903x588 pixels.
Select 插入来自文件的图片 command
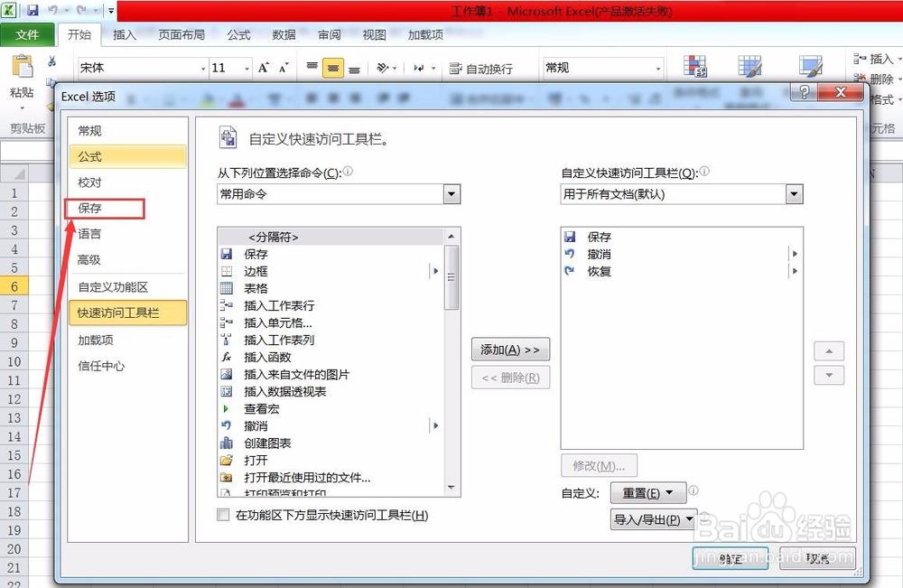(x=330, y=374)
